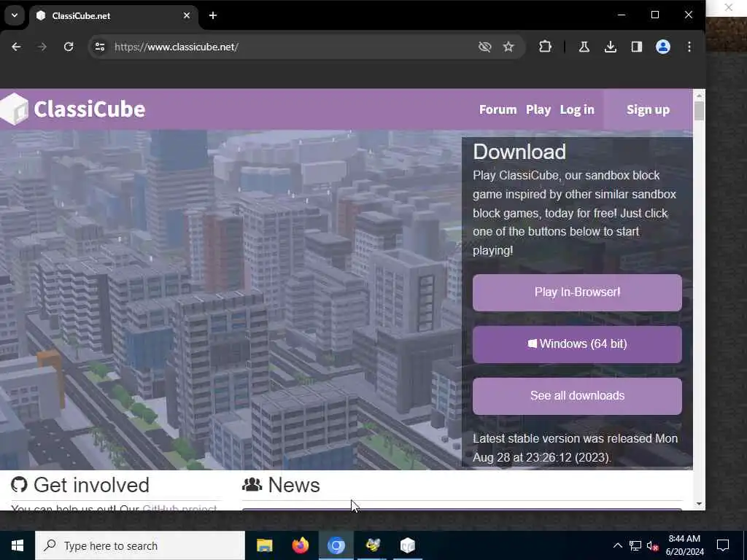Click the crossed-out eye icon in the address bar
The image size is (747, 560).
click(x=484, y=47)
